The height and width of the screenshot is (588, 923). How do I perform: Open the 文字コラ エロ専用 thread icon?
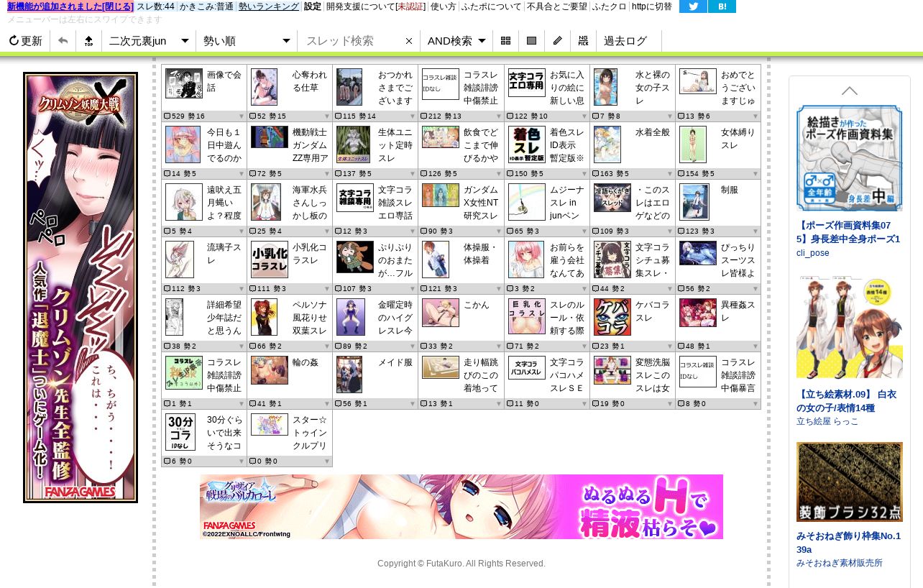[x=527, y=83]
